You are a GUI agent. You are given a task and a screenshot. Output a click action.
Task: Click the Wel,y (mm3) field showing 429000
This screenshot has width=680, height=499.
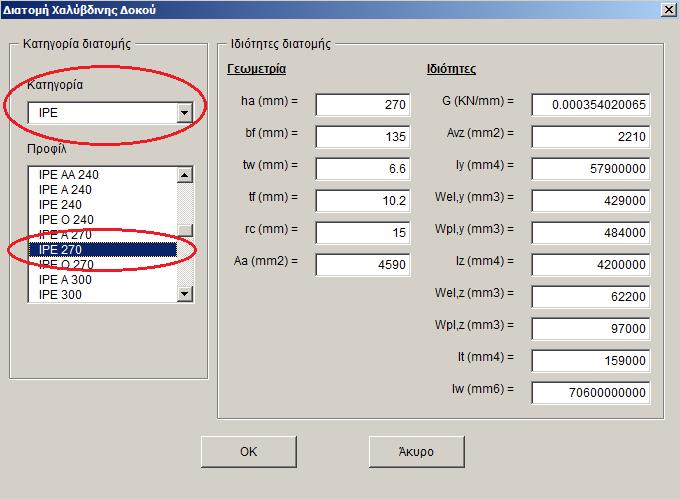tap(591, 201)
